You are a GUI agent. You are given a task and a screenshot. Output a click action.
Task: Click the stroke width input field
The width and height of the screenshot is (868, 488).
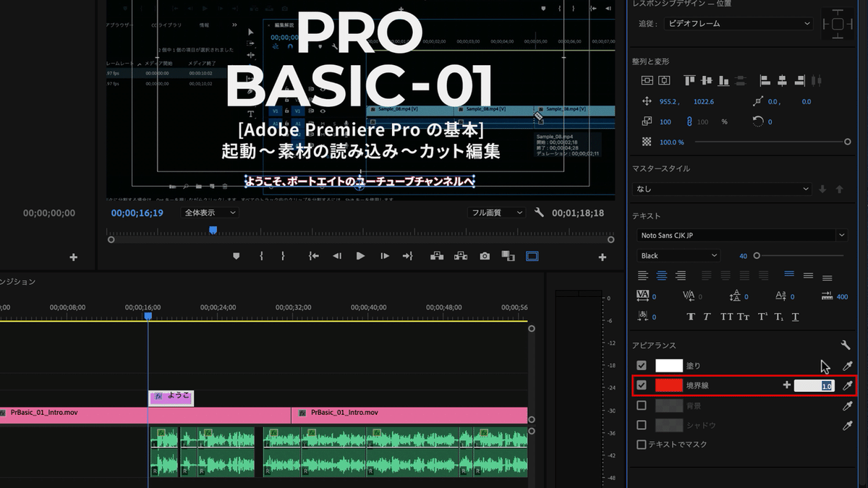[814, 386]
